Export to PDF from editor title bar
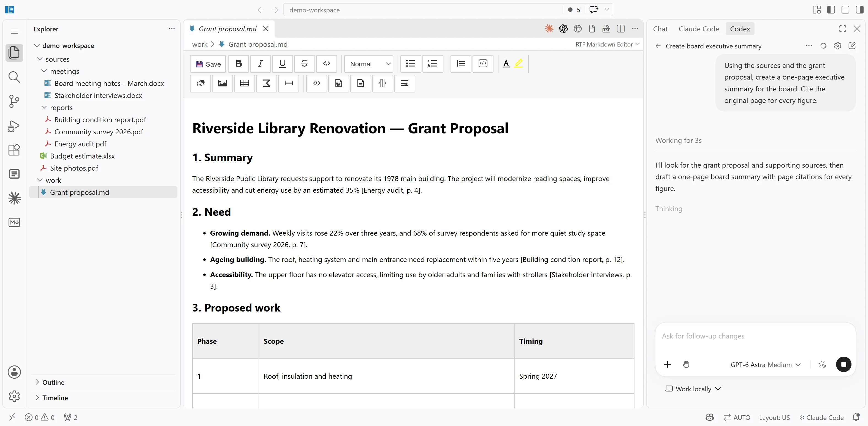 click(x=606, y=29)
